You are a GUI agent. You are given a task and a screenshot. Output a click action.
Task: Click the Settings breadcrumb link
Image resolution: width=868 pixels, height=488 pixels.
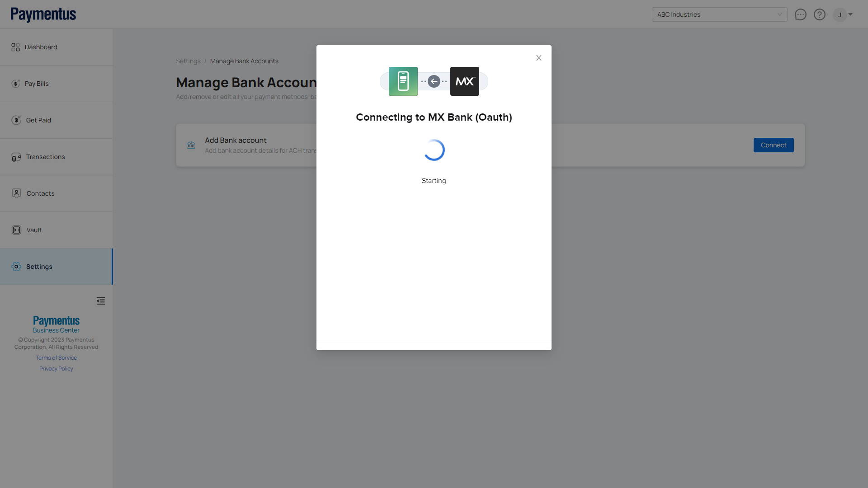pos(188,61)
